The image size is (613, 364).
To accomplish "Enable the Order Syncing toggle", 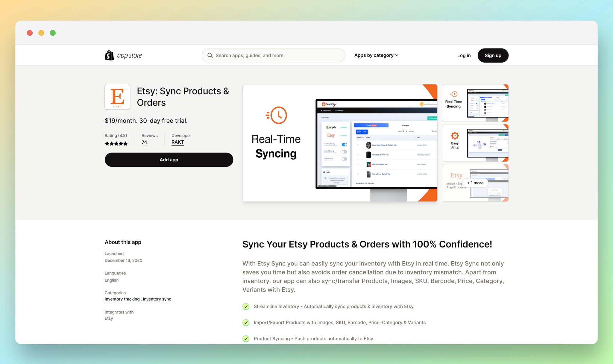I will coord(345,159).
